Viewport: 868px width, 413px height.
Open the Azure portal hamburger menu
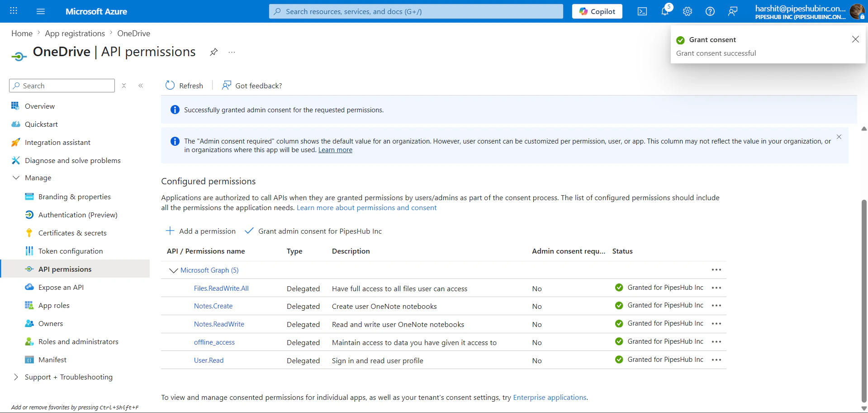coord(41,11)
